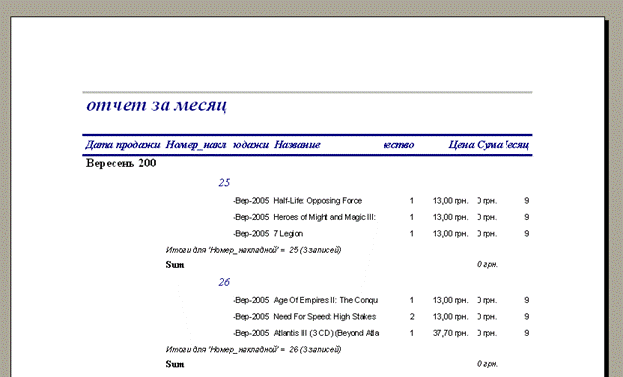Click the "Sum" label under invoice 25
623x377 pixels.
175,265
